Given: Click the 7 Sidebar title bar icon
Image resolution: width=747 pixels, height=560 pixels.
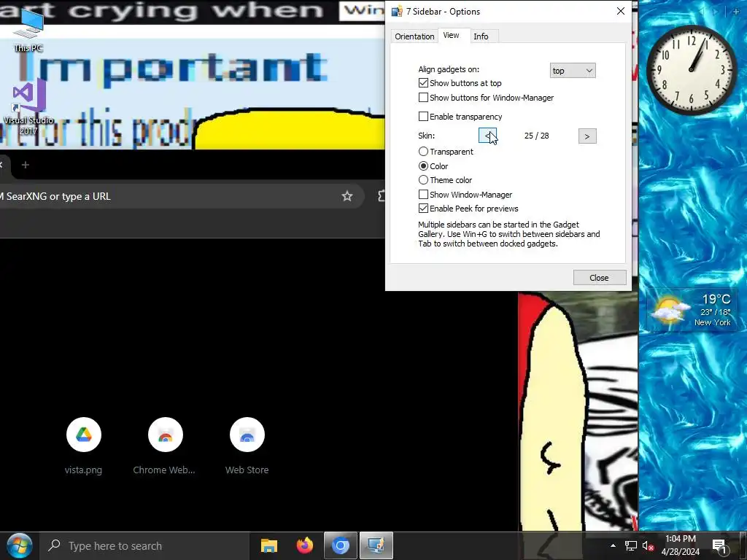Looking at the screenshot, I should (396, 12).
